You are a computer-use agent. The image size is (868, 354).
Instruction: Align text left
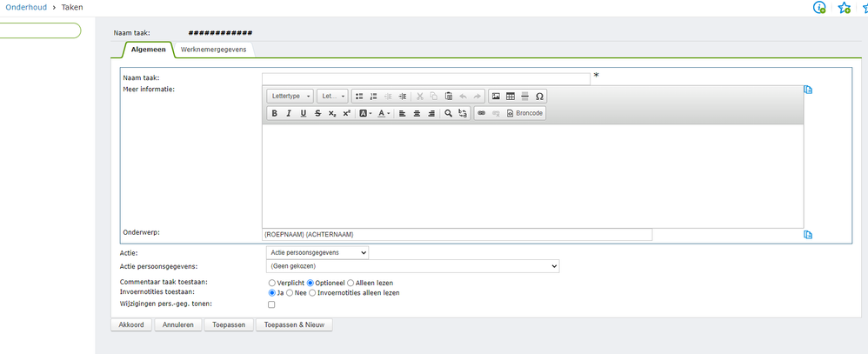click(x=403, y=113)
